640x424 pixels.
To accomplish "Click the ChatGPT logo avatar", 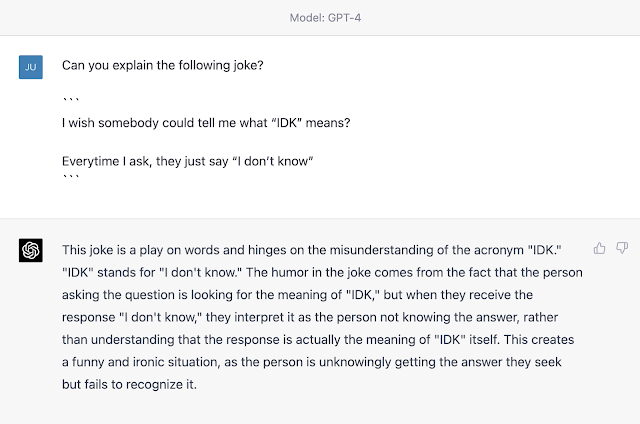I will point(31,251).
